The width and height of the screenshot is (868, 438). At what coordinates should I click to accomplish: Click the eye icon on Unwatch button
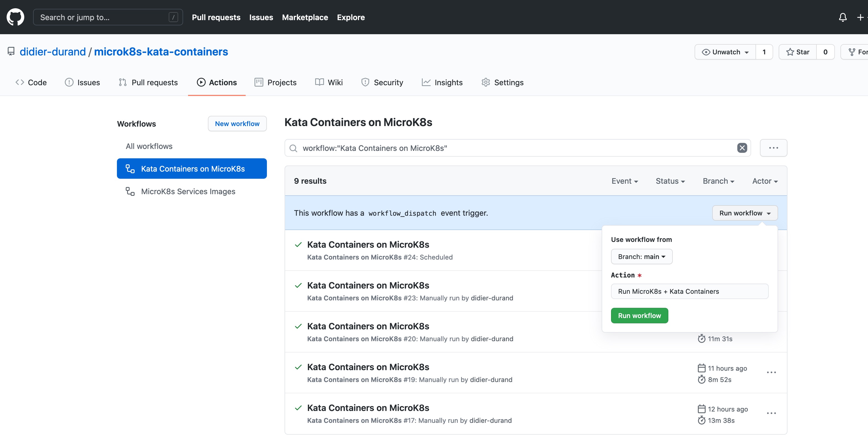[x=706, y=52]
